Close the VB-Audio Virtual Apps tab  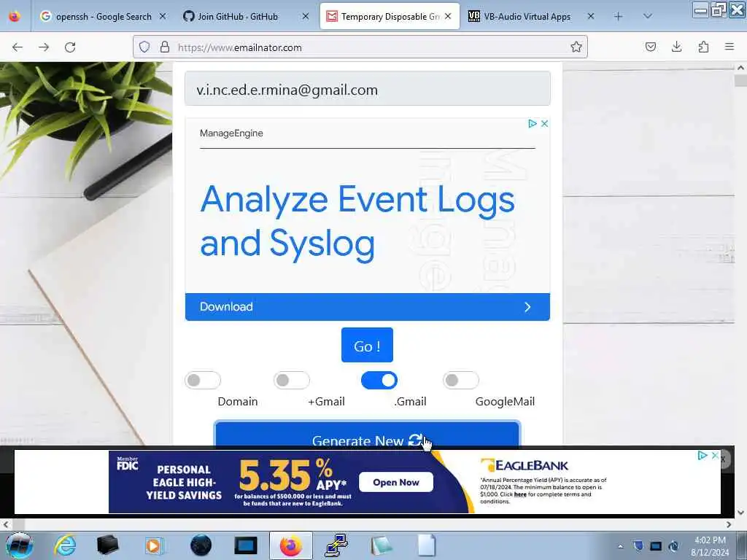click(591, 16)
